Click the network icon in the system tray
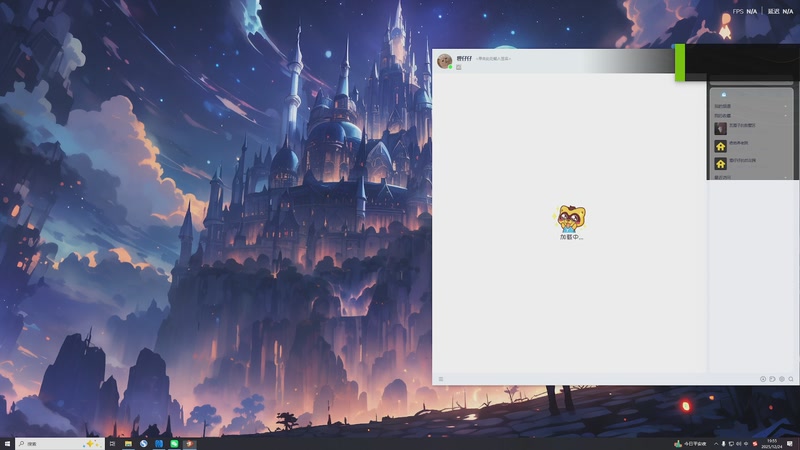Screen dimensions: 800x450 pos(731,444)
